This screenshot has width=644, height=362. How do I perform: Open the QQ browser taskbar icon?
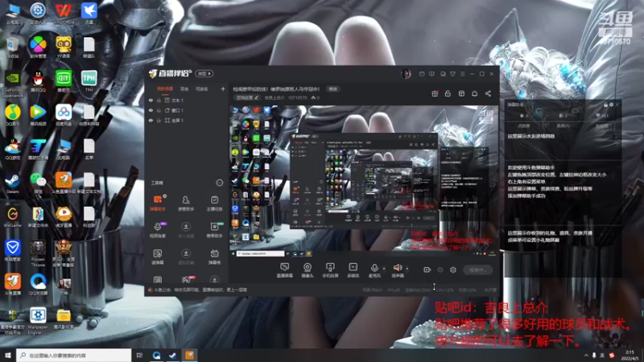point(156,355)
